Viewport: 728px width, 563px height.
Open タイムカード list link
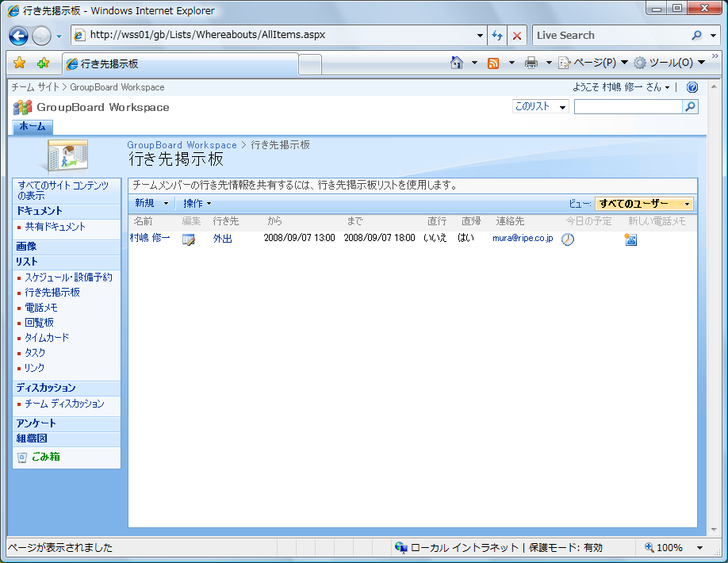click(x=47, y=338)
